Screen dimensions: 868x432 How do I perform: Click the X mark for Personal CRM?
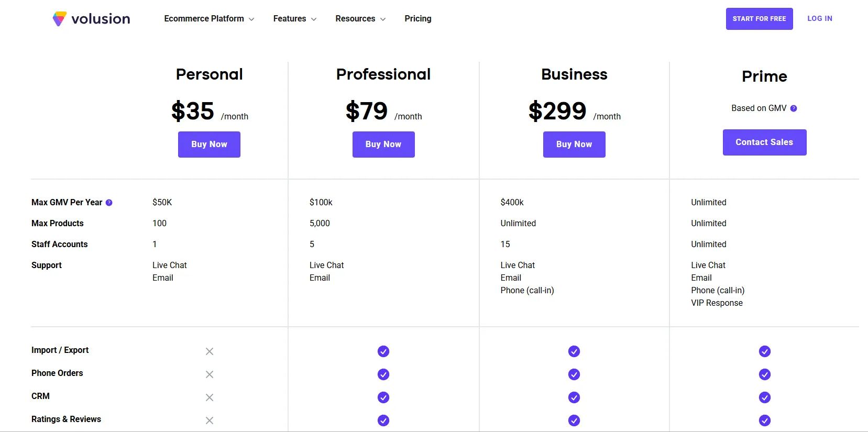coord(210,397)
